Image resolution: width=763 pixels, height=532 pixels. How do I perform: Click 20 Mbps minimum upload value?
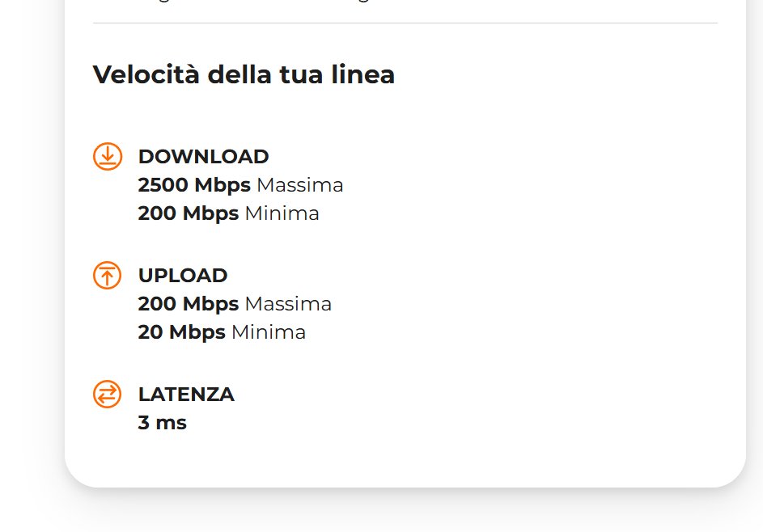pos(222,332)
